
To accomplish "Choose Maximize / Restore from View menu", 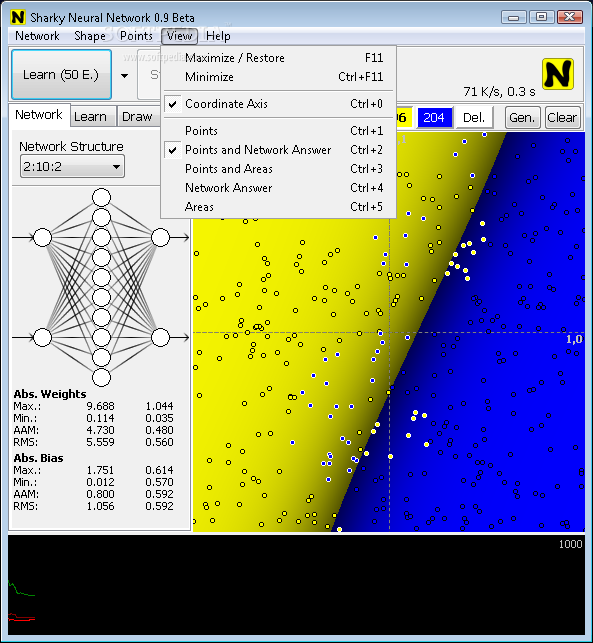I will 279,58.
